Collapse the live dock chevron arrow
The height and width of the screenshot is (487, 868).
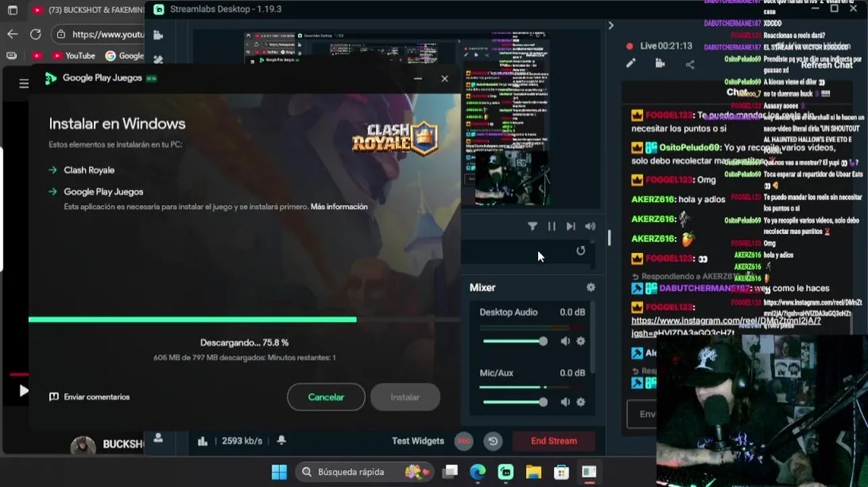(610, 25)
